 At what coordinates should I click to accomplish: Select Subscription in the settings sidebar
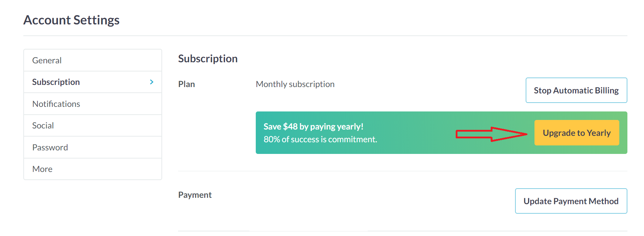[56, 82]
